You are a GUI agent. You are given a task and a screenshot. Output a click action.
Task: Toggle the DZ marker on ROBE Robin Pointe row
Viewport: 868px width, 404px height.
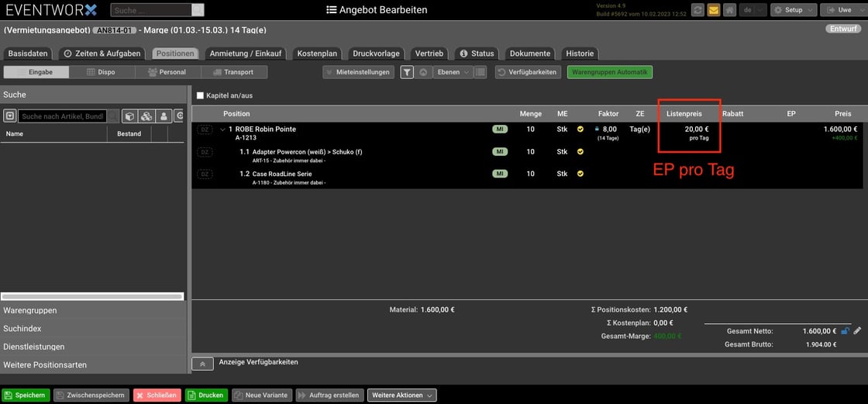coord(205,129)
